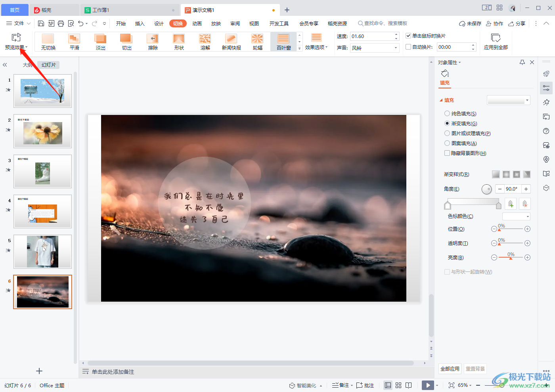Collapse the 填充 section triangle
The width and height of the screenshot is (555, 392).
click(441, 100)
